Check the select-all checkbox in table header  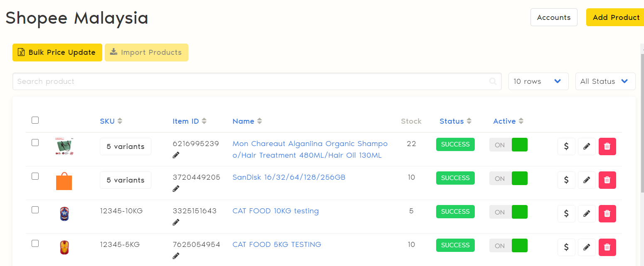35,120
